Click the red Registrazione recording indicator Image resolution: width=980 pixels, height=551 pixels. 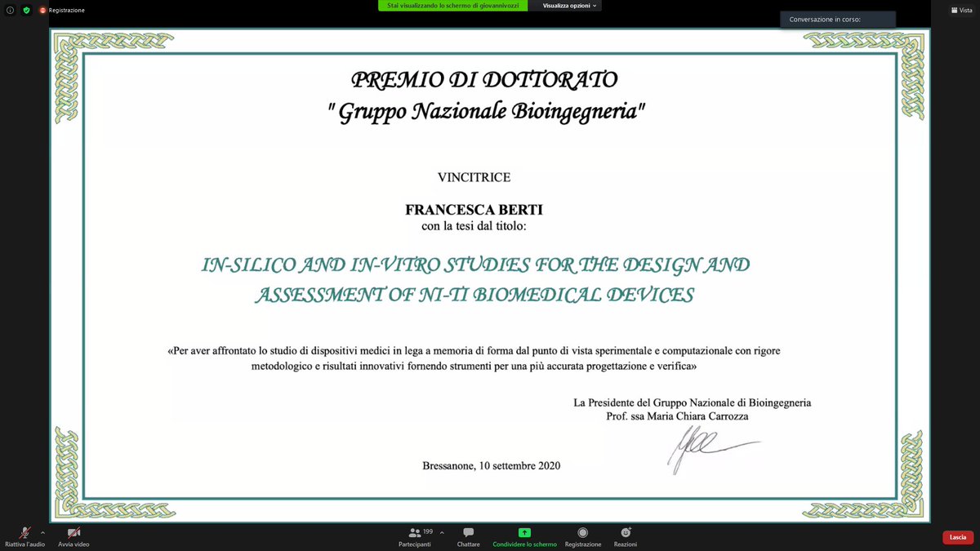pyautogui.click(x=62, y=10)
